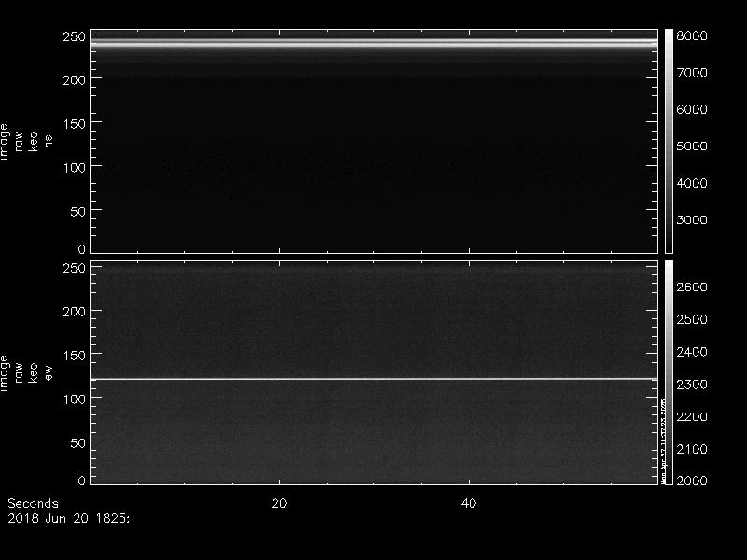Click the date text 2018 Jun 20 1825:
The height and width of the screenshot is (560, 747).
point(68,519)
